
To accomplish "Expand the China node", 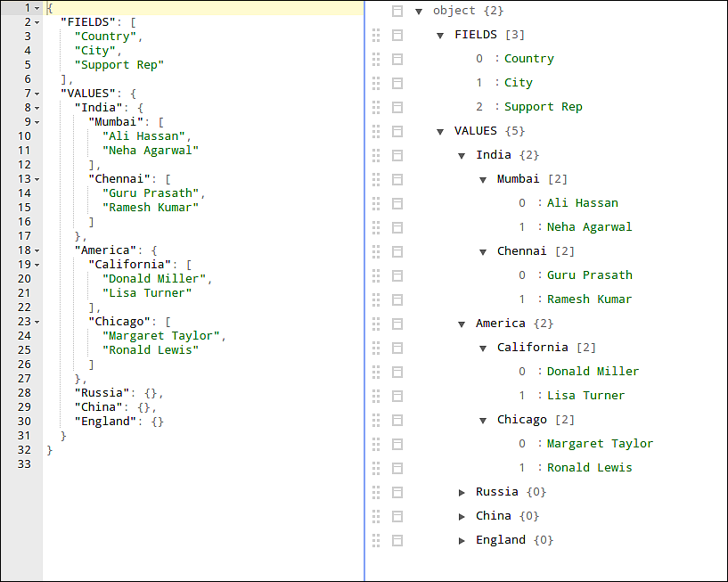I will 462,515.
